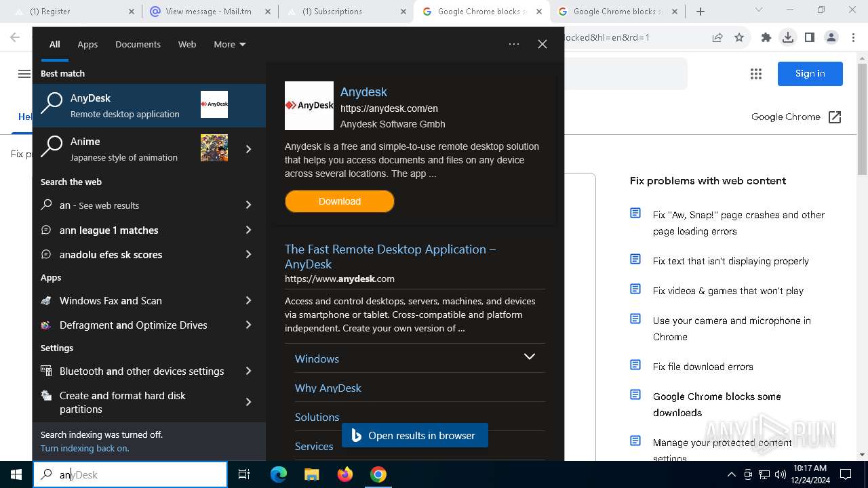Open a new Chrome tab

click(701, 12)
